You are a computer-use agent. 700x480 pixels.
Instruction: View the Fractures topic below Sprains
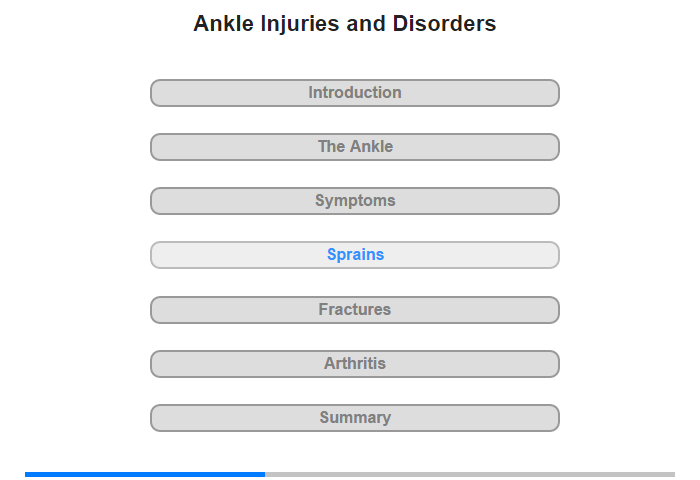[355, 310]
